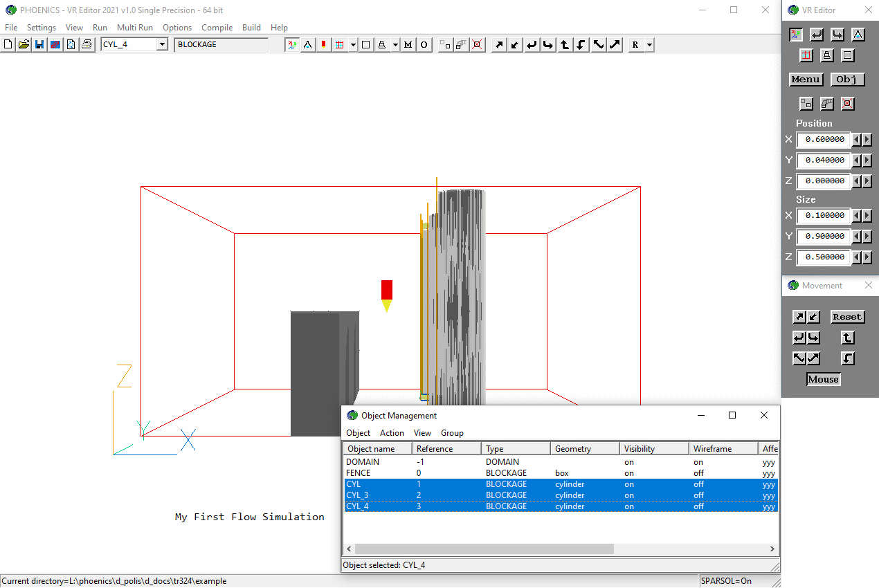879x588 pixels.
Task: Click the Print icon in main toolbar
Action: (x=87, y=45)
